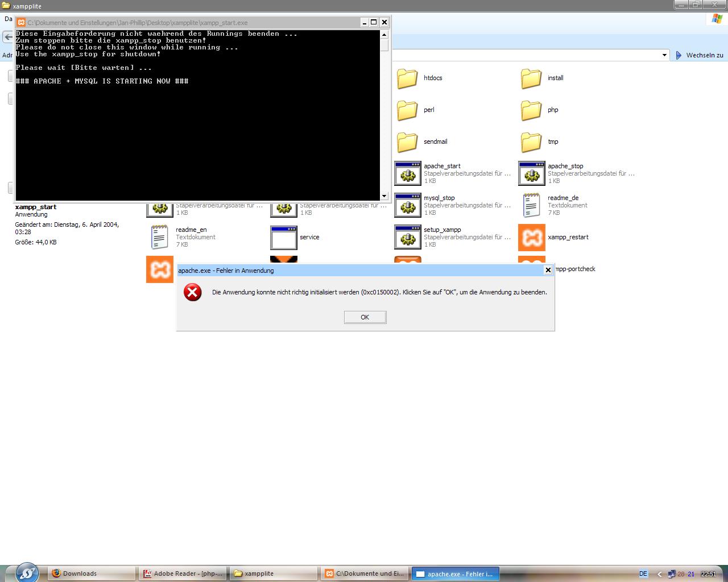
Task: Click the system clock showing 22:51
Action: click(708, 574)
